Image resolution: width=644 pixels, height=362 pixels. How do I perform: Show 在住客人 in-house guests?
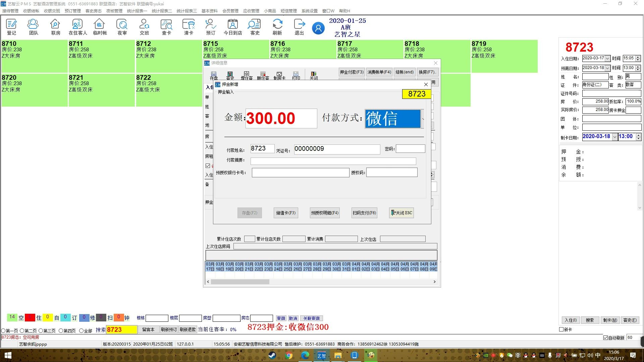tap(77, 27)
